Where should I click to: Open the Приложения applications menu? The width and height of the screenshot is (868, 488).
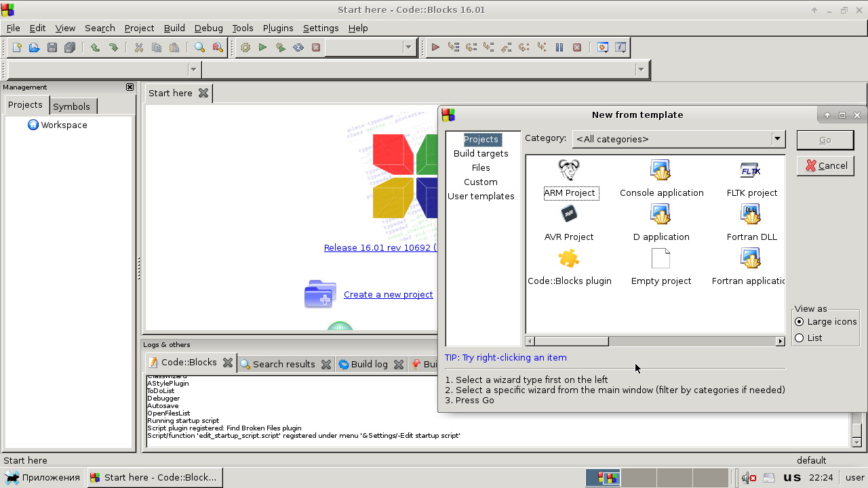tap(43, 477)
